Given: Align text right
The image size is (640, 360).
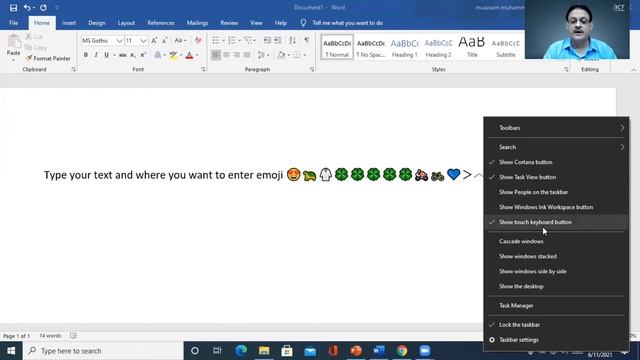Looking at the screenshot, I should point(236,55).
